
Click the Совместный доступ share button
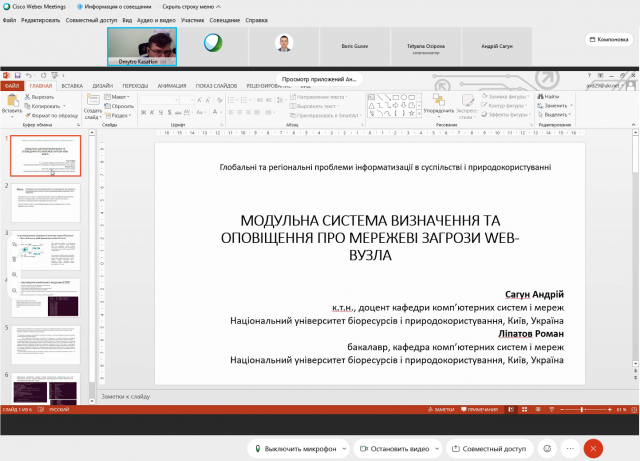click(x=488, y=449)
